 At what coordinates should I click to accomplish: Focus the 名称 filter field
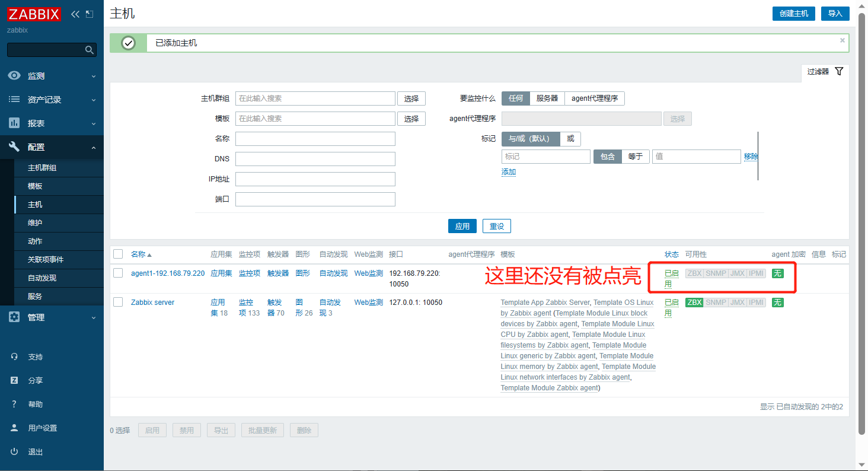[x=315, y=139]
